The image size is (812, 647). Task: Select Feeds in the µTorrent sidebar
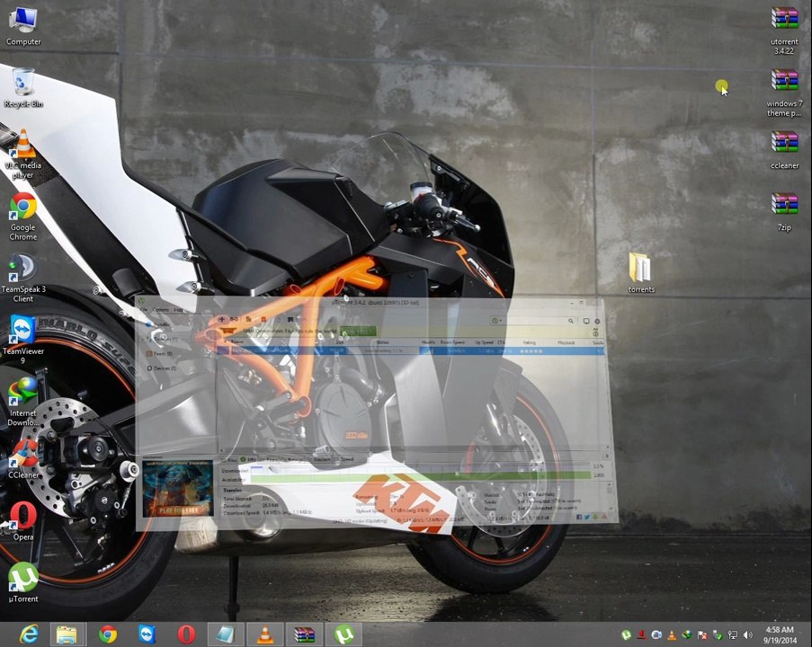click(x=160, y=354)
